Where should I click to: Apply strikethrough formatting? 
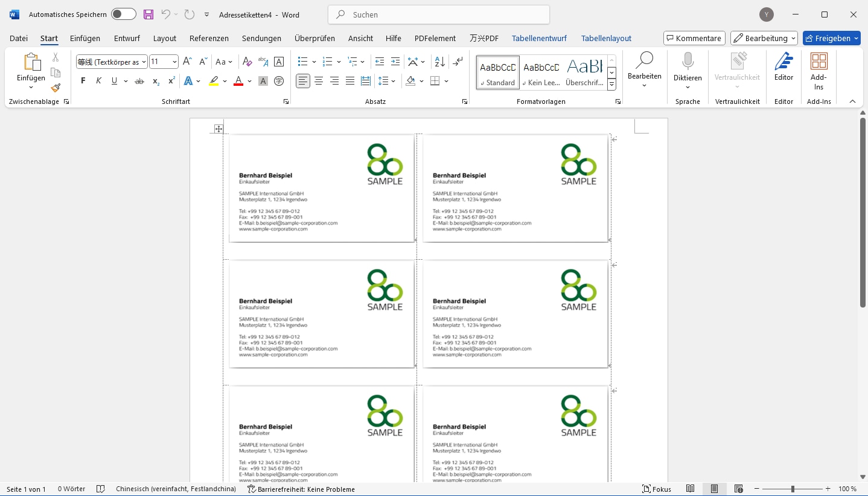pyautogui.click(x=139, y=81)
